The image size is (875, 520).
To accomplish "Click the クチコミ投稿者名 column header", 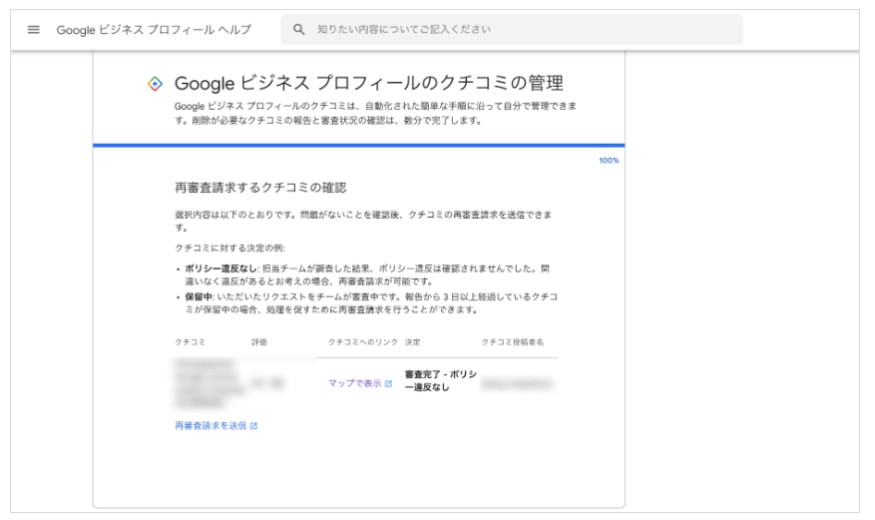I will click(x=512, y=342).
